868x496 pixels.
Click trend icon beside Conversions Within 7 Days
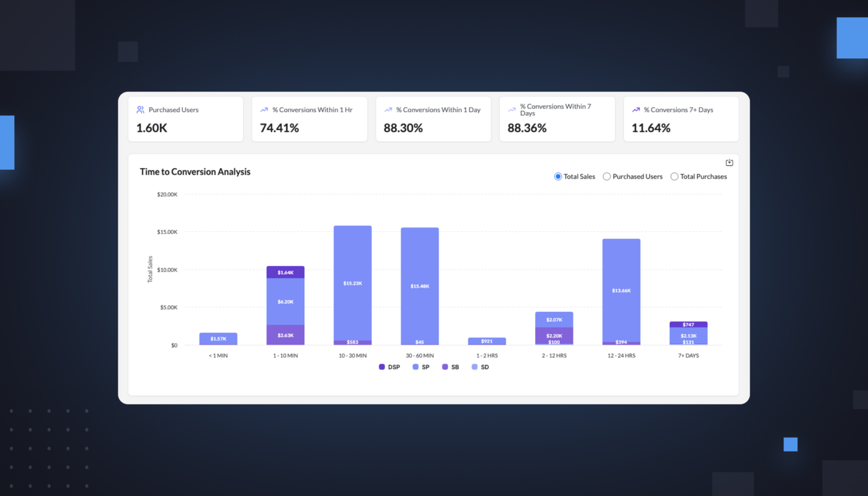[511, 110]
